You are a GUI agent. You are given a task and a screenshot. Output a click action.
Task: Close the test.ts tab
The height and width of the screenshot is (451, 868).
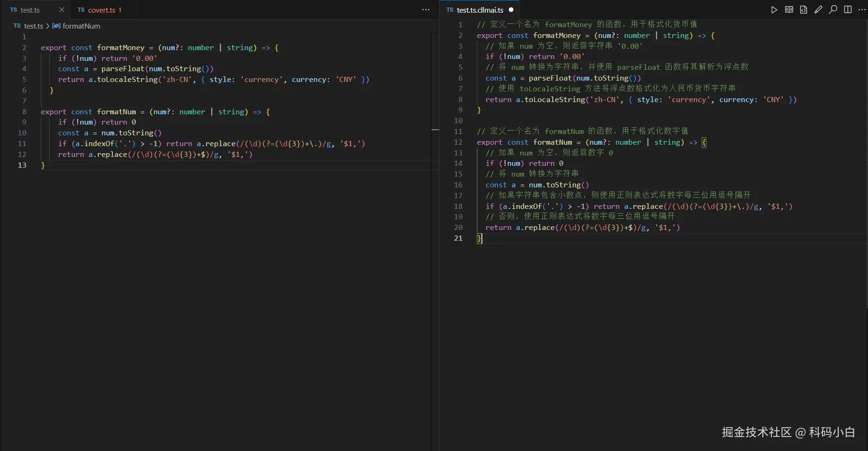tap(61, 10)
